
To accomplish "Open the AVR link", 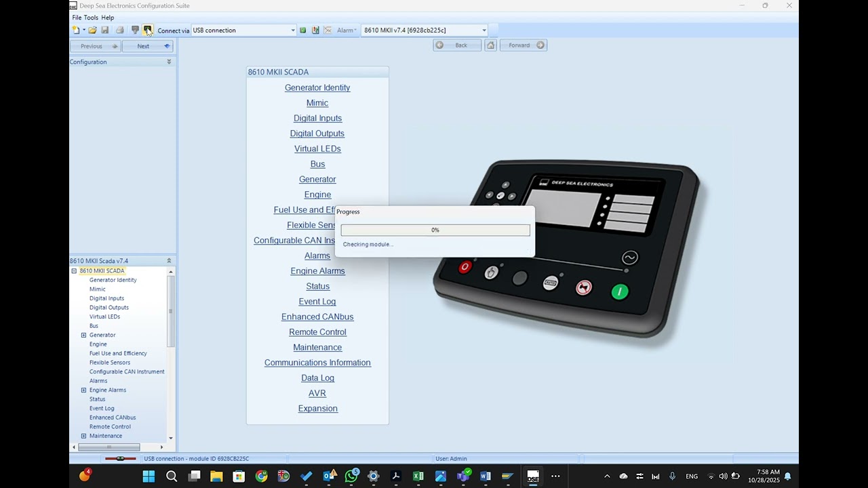I will [x=317, y=393].
